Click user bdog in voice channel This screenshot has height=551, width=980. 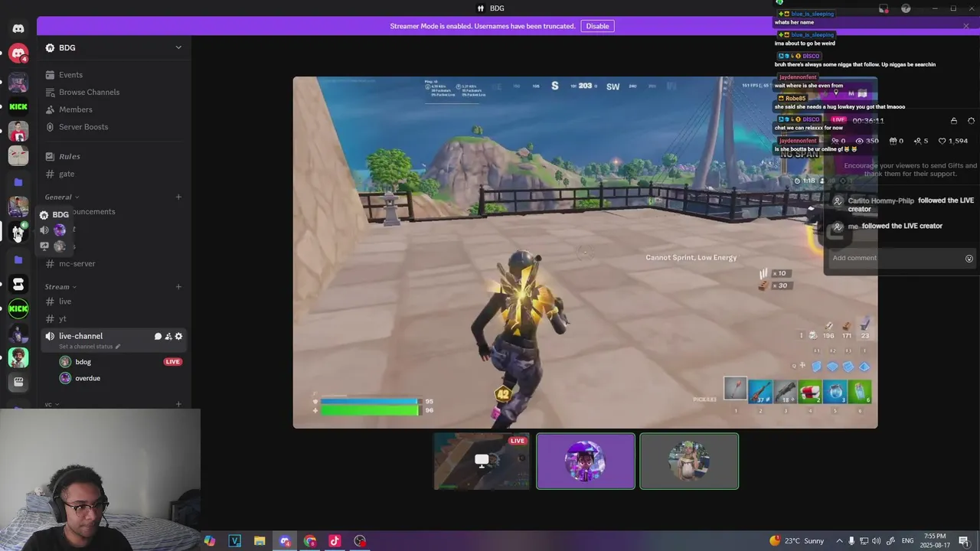(83, 362)
